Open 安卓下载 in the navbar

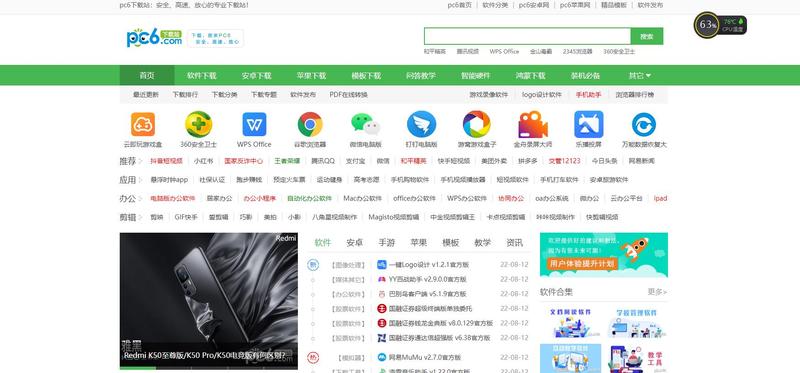point(256,76)
